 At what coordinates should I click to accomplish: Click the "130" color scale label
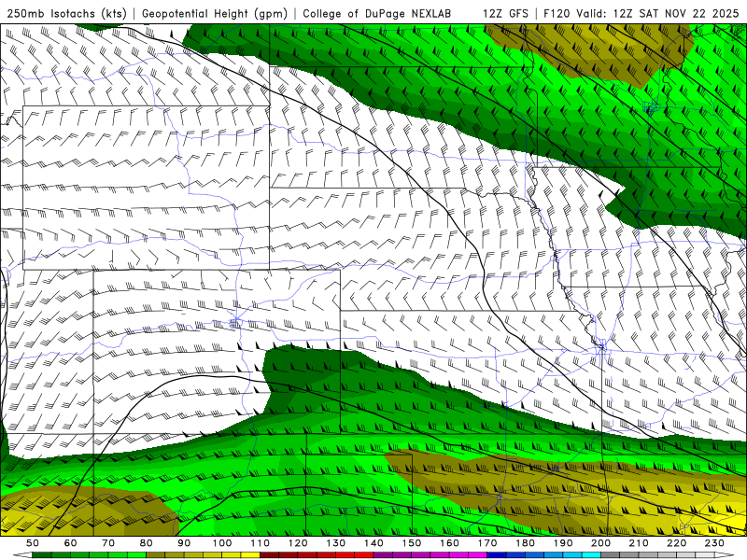(336, 543)
